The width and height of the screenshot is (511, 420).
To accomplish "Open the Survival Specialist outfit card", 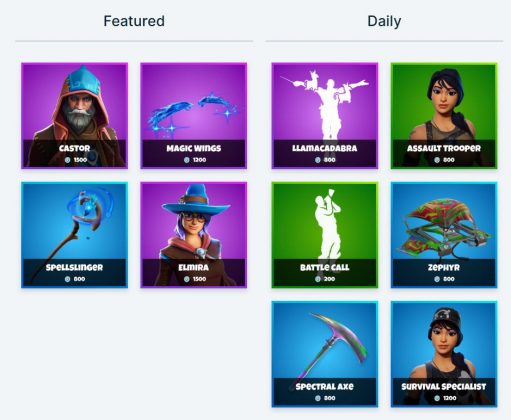I will pos(444,354).
